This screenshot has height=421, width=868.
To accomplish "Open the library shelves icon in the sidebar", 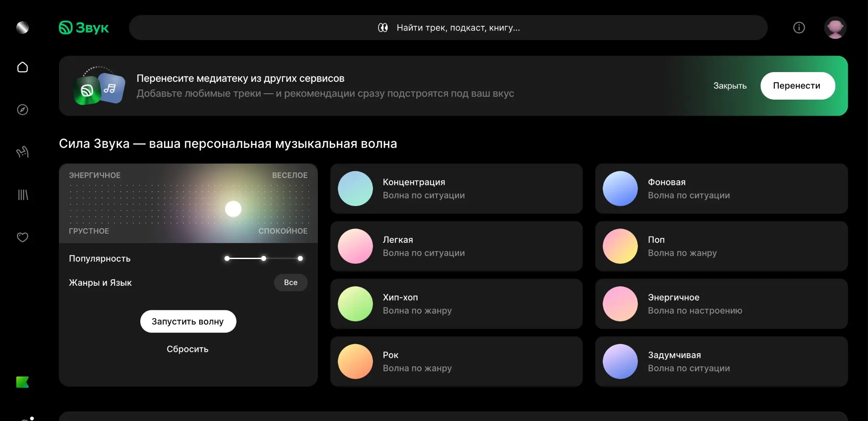I will pos(22,195).
